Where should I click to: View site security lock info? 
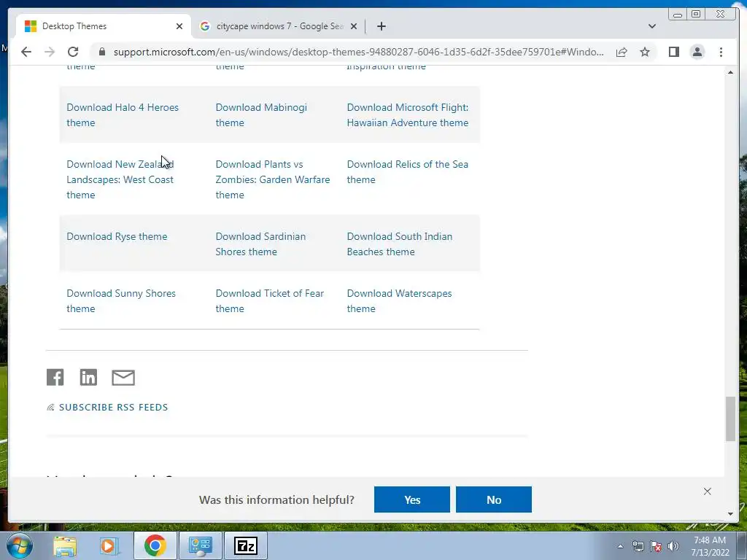[102, 52]
